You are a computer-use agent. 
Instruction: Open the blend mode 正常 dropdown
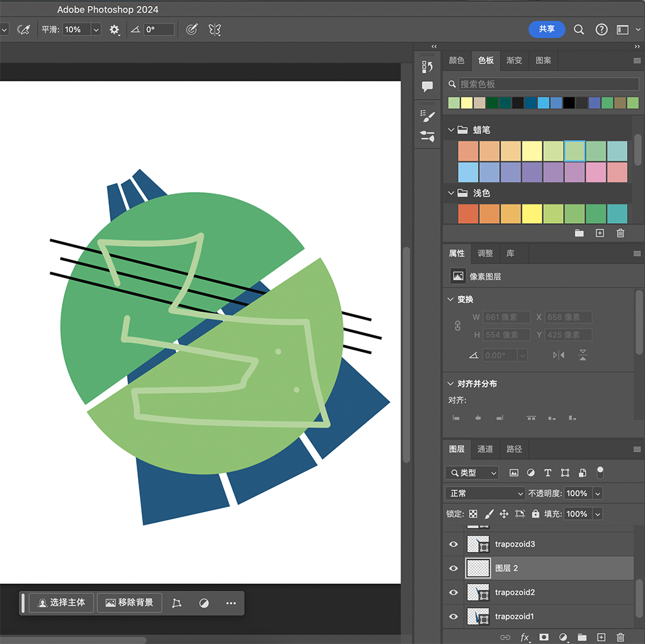point(486,493)
